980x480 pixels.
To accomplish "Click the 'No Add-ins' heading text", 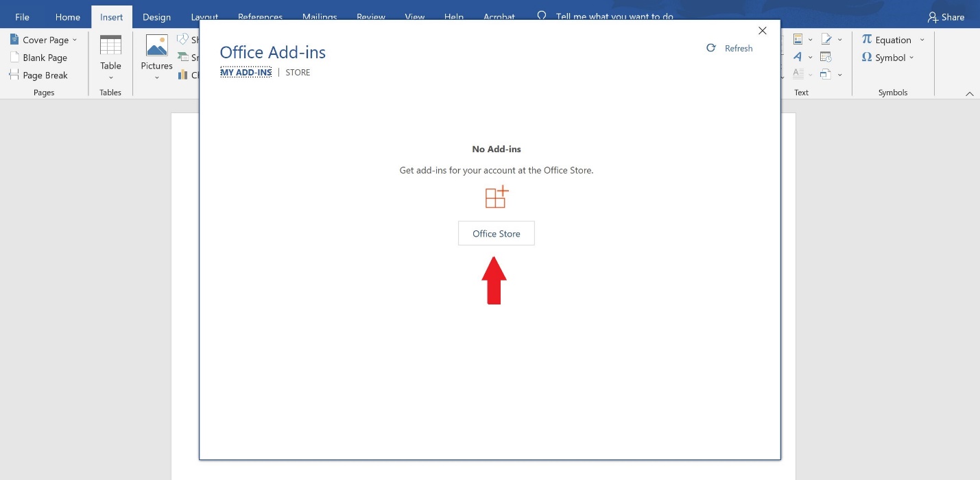I will (x=497, y=149).
